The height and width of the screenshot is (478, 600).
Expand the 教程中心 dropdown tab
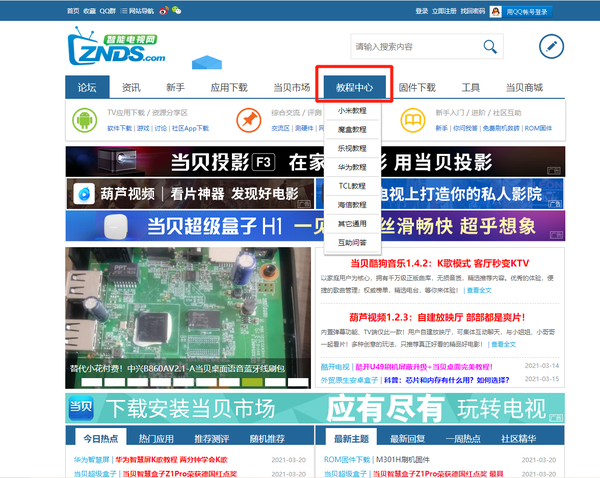pyautogui.click(x=354, y=87)
